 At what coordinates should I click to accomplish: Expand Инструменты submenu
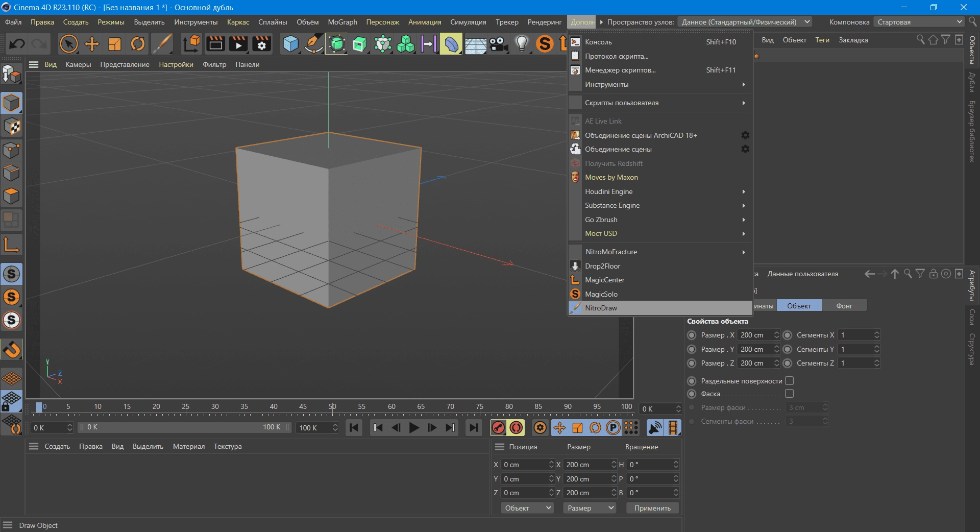pos(660,84)
